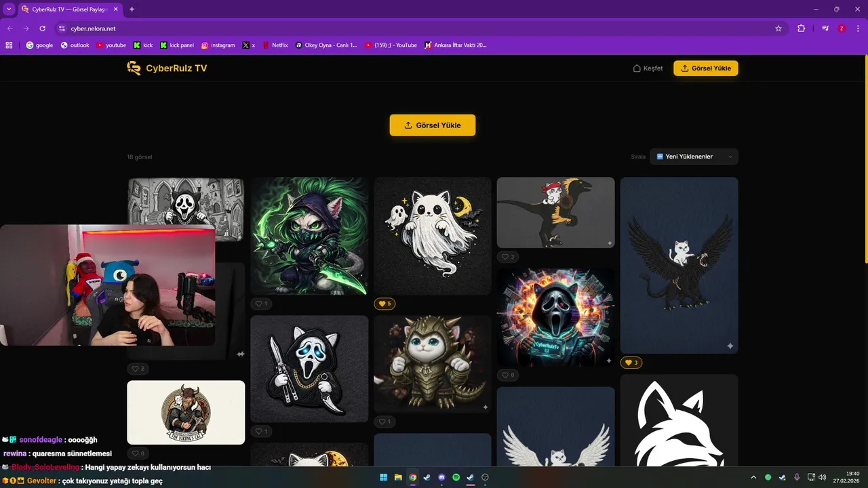Go forward with browser forward arrow

click(x=26, y=28)
